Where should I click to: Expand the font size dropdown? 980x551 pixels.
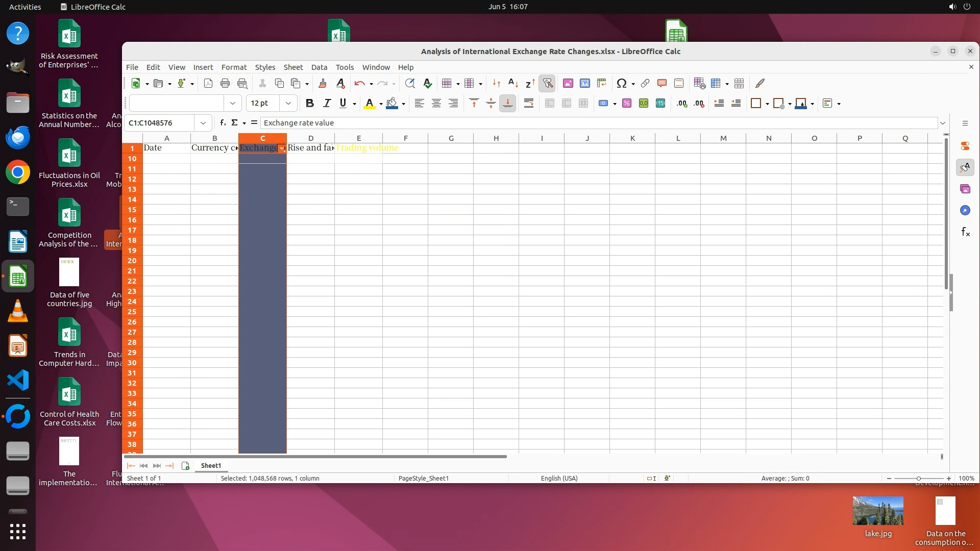point(288,104)
